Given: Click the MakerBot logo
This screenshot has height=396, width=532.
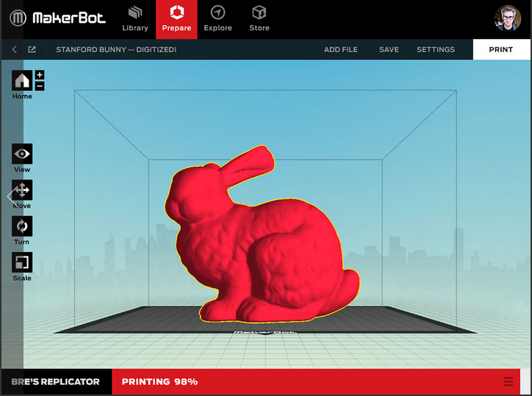Looking at the screenshot, I should point(57,18).
